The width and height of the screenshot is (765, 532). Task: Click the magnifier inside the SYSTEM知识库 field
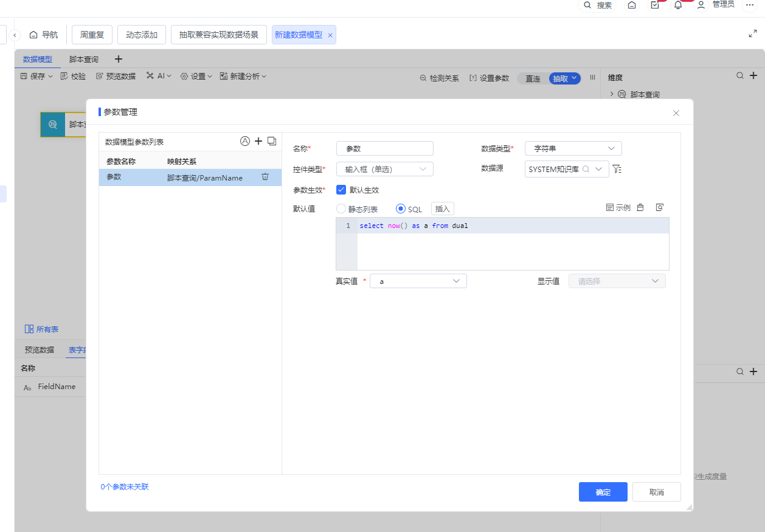coord(586,169)
